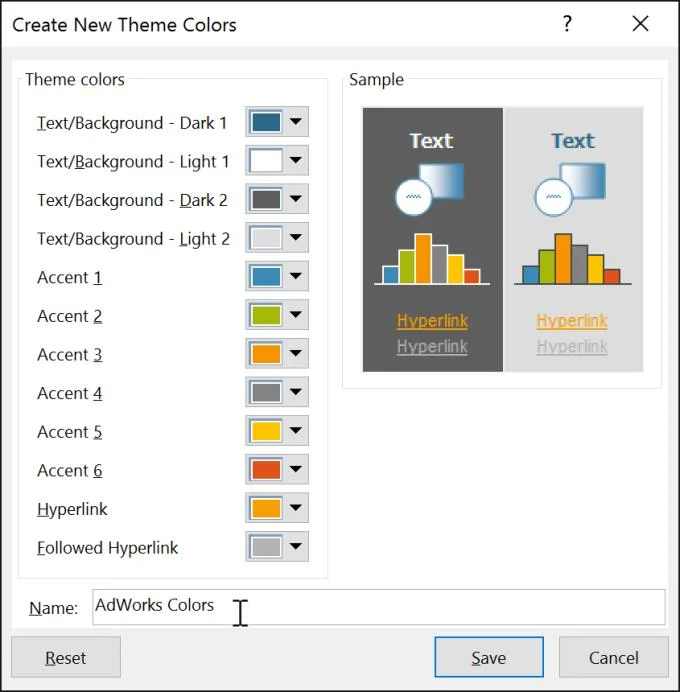
Task: Expand the Hyperlink color dropdown arrow
Action: pos(296,508)
